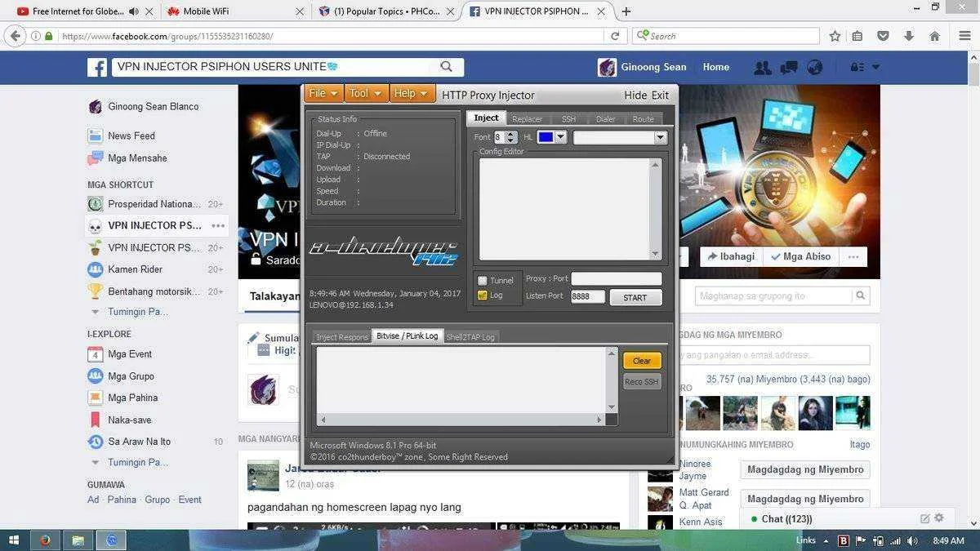Open Firefox bookmarks list icon
The image size is (980, 551).
pyautogui.click(x=857, y=36)
